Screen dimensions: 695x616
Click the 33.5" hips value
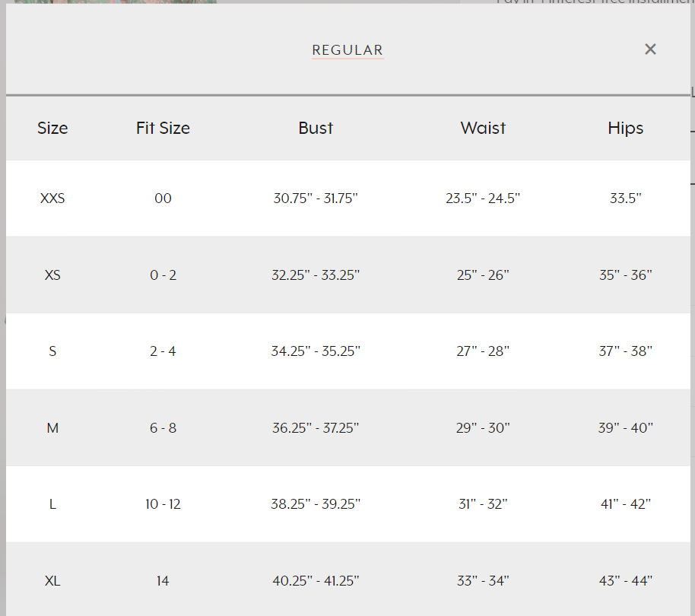[625, 198]
